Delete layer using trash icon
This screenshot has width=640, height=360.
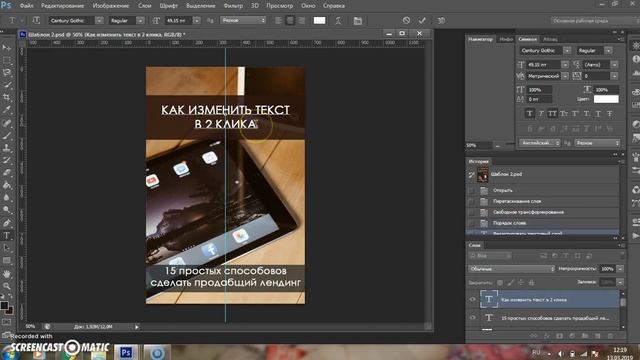[611, 336]
